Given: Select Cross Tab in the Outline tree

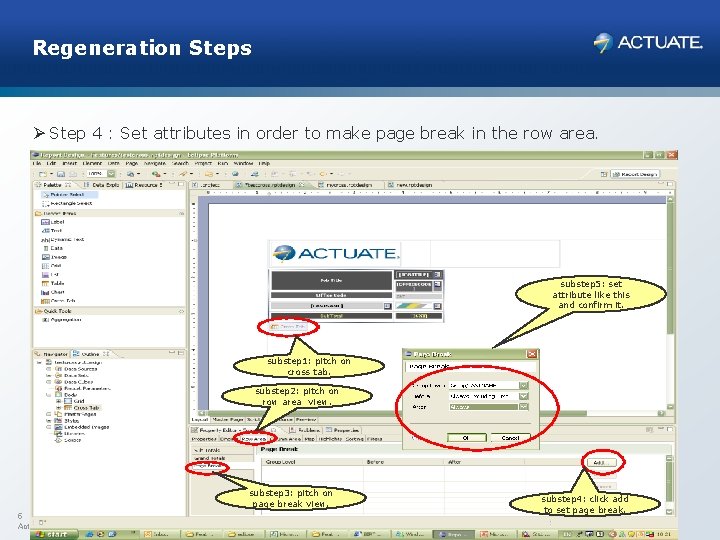Looking at the screenshot, I should (82, 407).
